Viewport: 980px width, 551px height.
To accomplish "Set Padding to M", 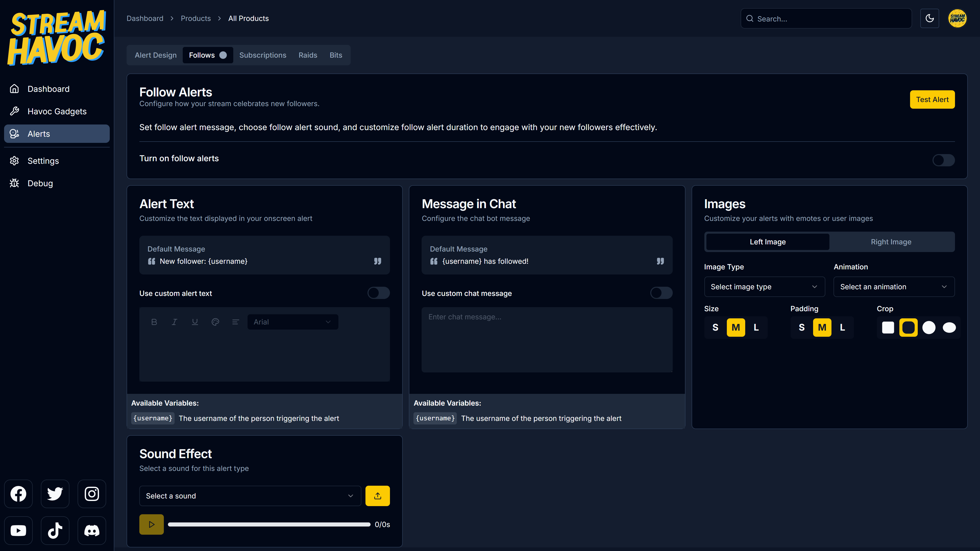I will point(822,327).
